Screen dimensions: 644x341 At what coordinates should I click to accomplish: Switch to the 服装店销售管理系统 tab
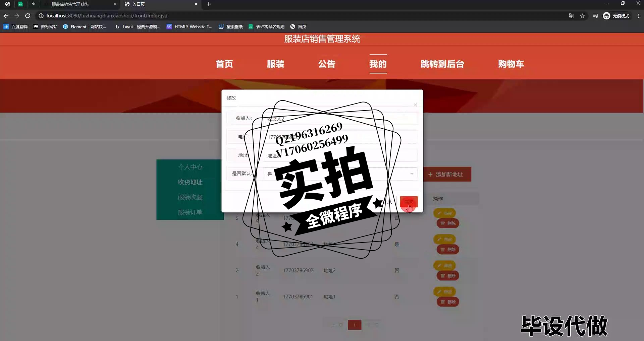(x=70, y=4)
